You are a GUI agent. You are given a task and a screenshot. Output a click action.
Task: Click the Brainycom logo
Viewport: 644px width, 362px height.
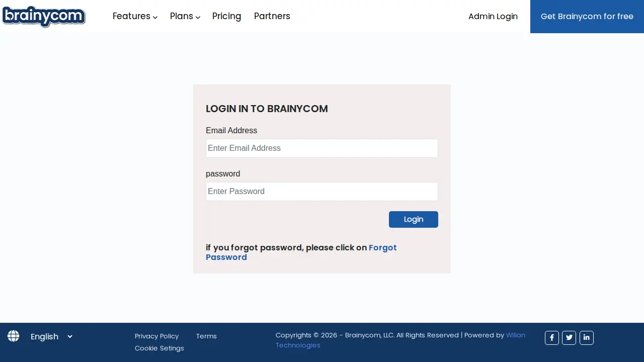coord(44,16)
